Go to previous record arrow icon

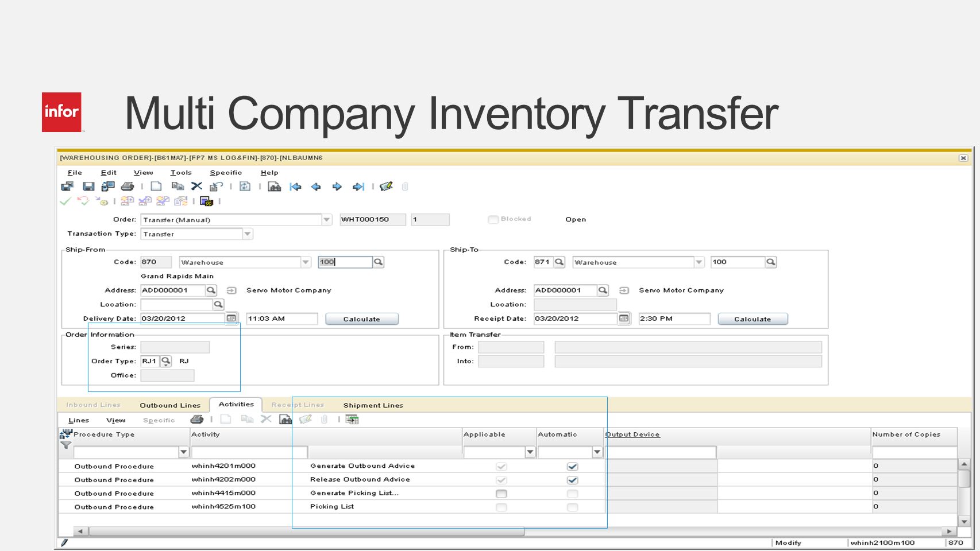pyautogui.click(x=316, y=187)
